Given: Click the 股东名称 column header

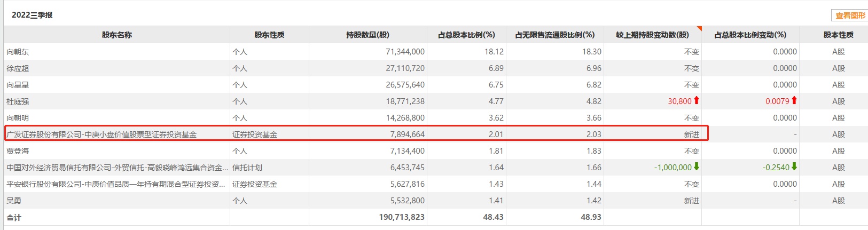Looking at the screenshot, I should [117, 35].
